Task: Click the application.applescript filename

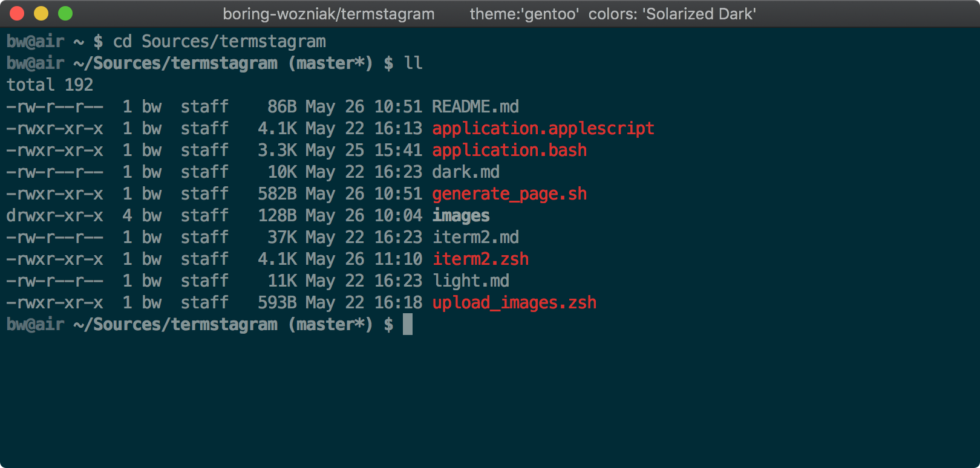Action: pos(543,129)
